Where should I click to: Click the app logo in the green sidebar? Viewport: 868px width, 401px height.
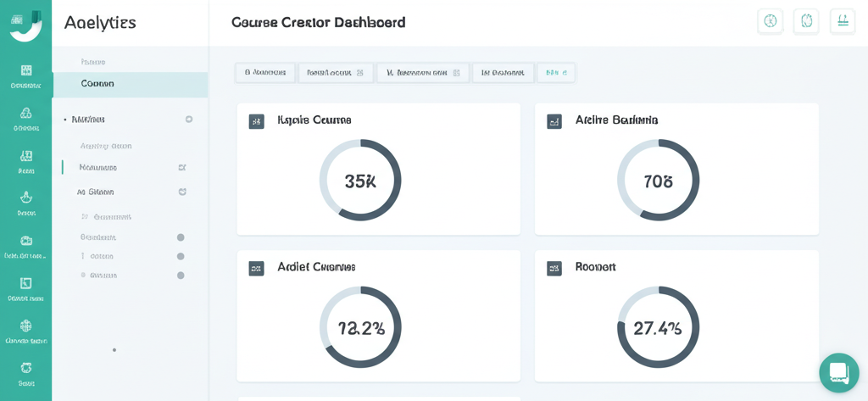tap(25, 25)
